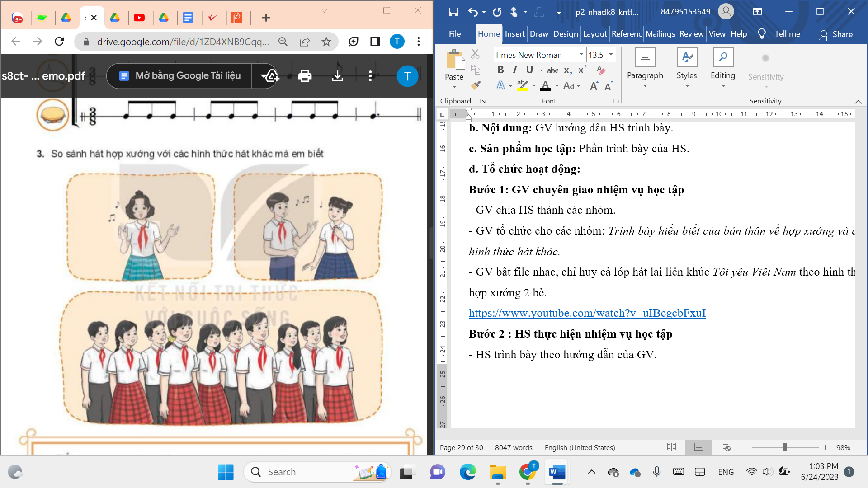Click the Undo arrow in Word

(473, 12)
